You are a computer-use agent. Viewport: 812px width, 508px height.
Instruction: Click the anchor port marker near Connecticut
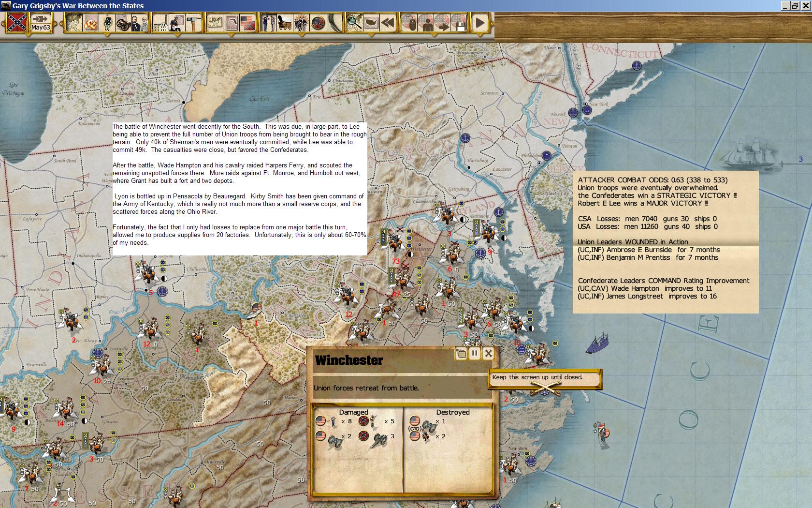[x=637, y=65]
